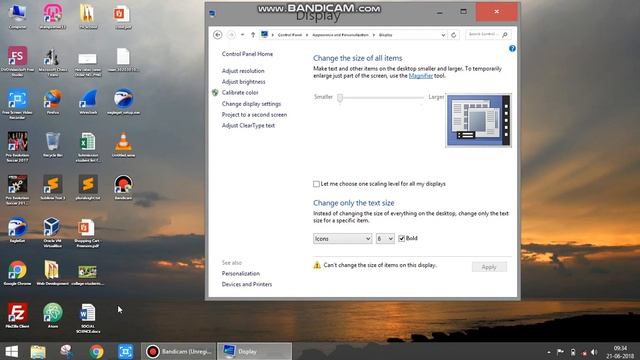Click the display preview thumbnail image

478,120
